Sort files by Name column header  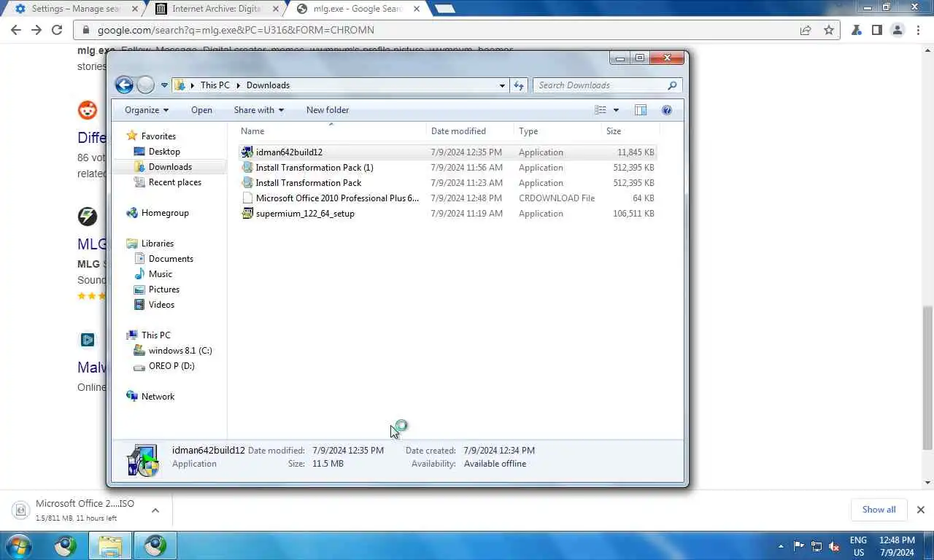pyautogui.click(x=332, y=131)
